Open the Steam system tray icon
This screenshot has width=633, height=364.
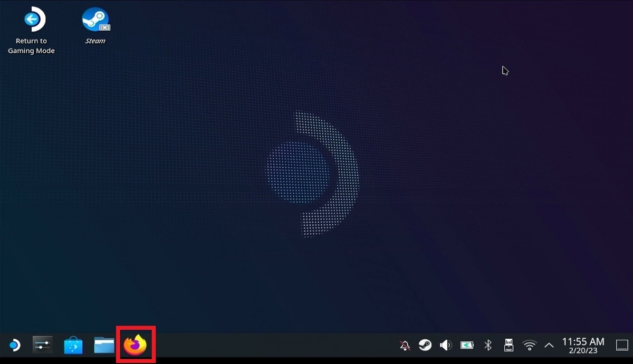click(425, 345)
